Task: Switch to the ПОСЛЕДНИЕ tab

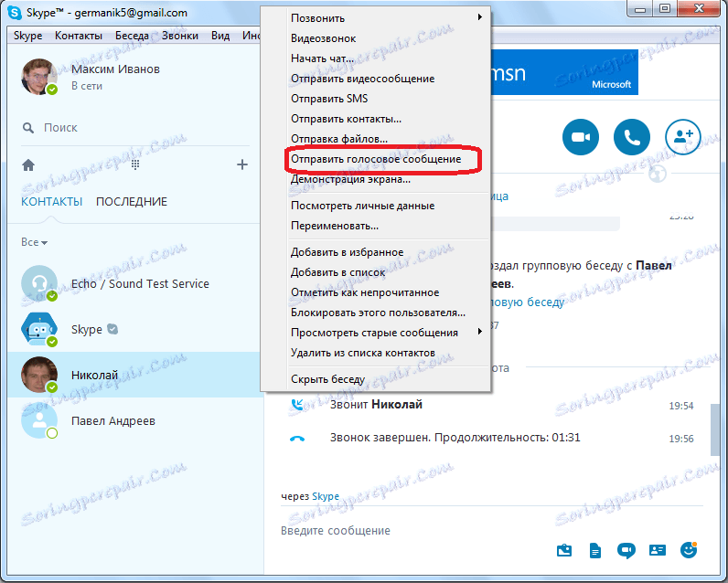Action: (132, 202)
